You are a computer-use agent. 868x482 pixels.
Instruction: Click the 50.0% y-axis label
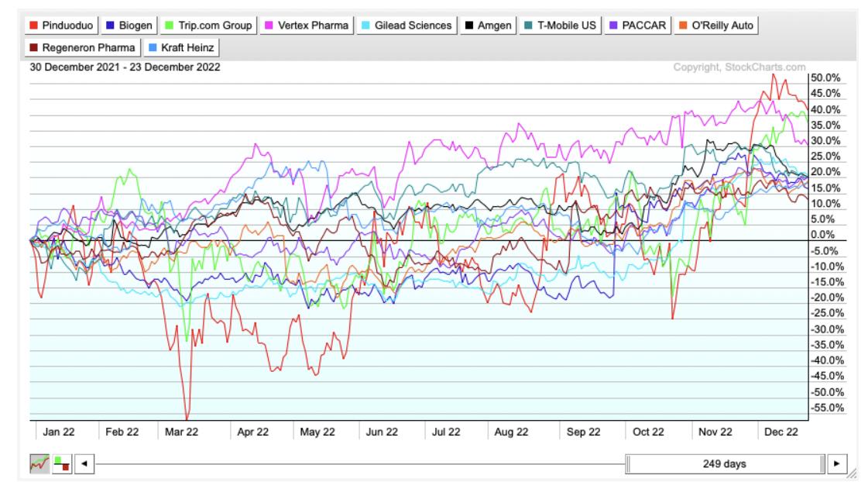[825, 77]
